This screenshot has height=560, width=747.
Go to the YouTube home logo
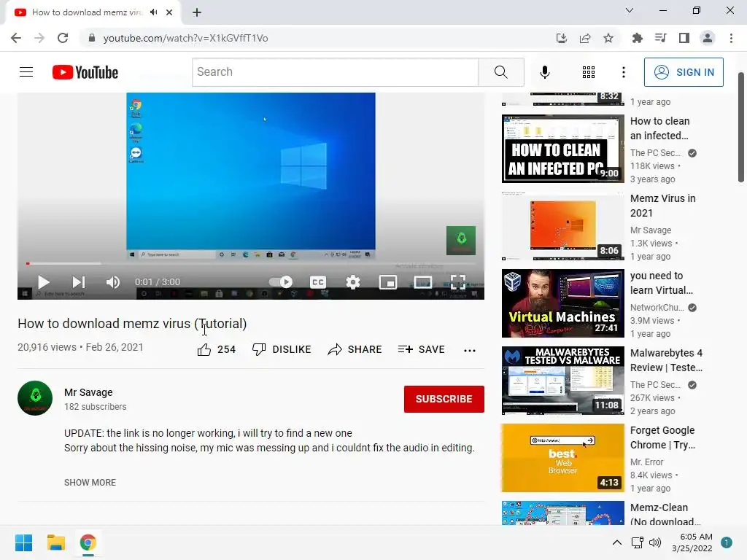click(85, 72)
